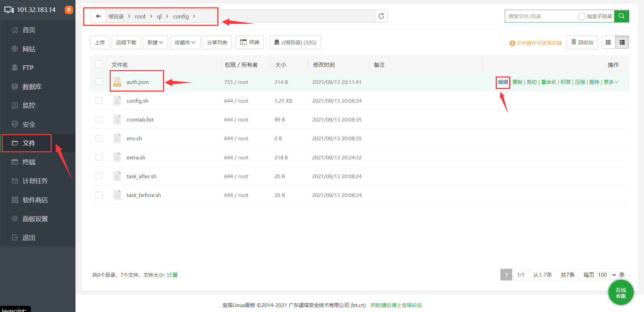
Task: Run search with the magnifier icon
Action: 622,16
